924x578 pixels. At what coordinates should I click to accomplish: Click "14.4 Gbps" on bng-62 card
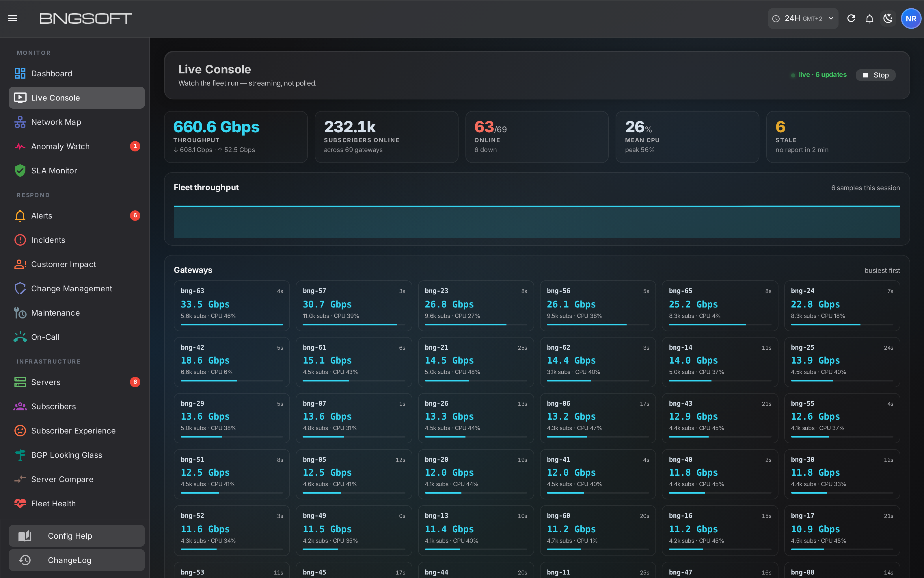(571, 360)
